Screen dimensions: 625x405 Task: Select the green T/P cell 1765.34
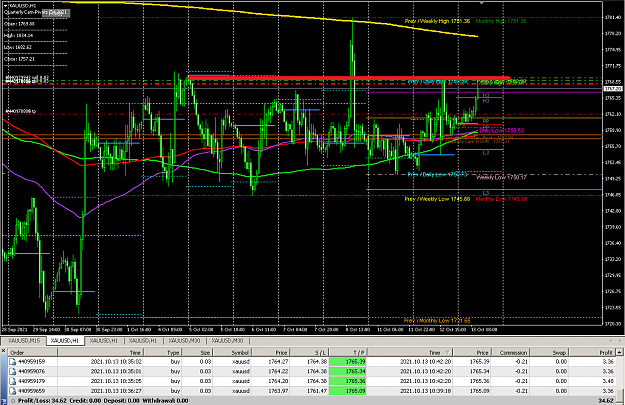tap(348, 372)
